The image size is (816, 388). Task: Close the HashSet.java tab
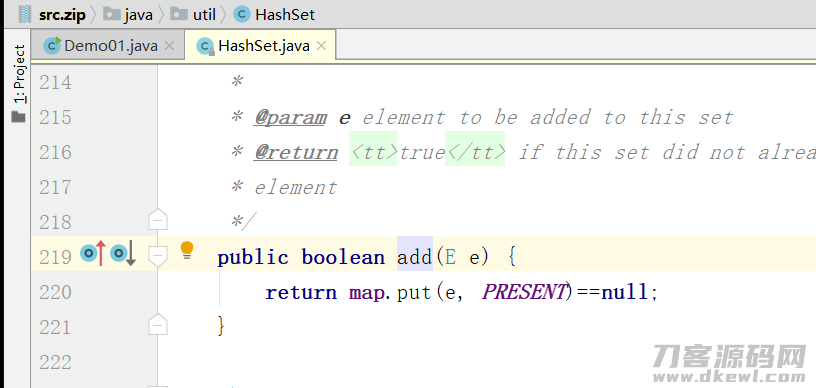[322, 46]
